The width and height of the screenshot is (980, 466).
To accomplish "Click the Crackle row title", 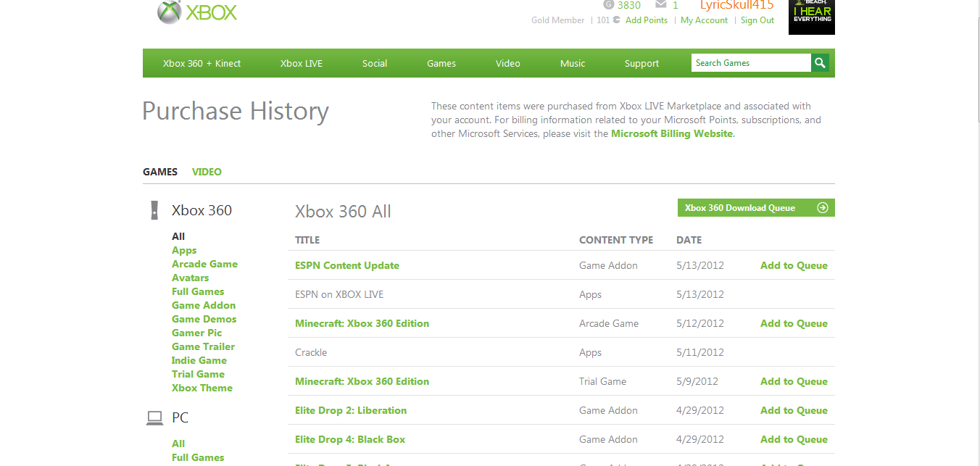I will coord(311,352).
